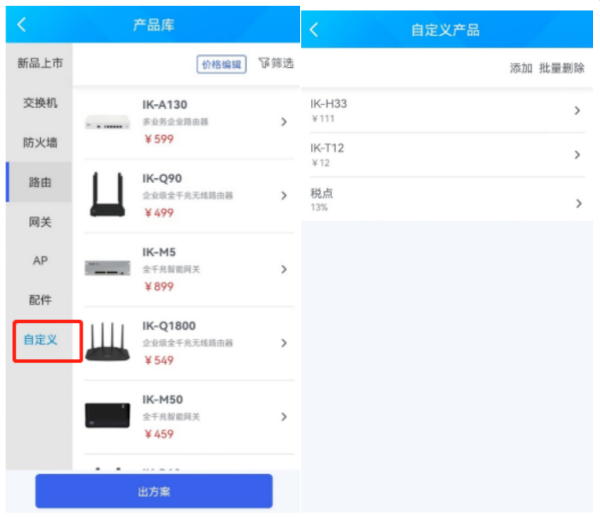Select the IK-M5 product name
The height and width of the screenshot is (517, 600).
[159, 252]
